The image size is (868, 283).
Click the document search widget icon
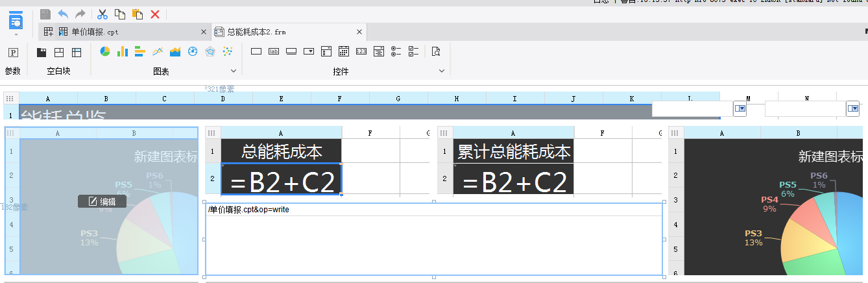click(436, 51)
